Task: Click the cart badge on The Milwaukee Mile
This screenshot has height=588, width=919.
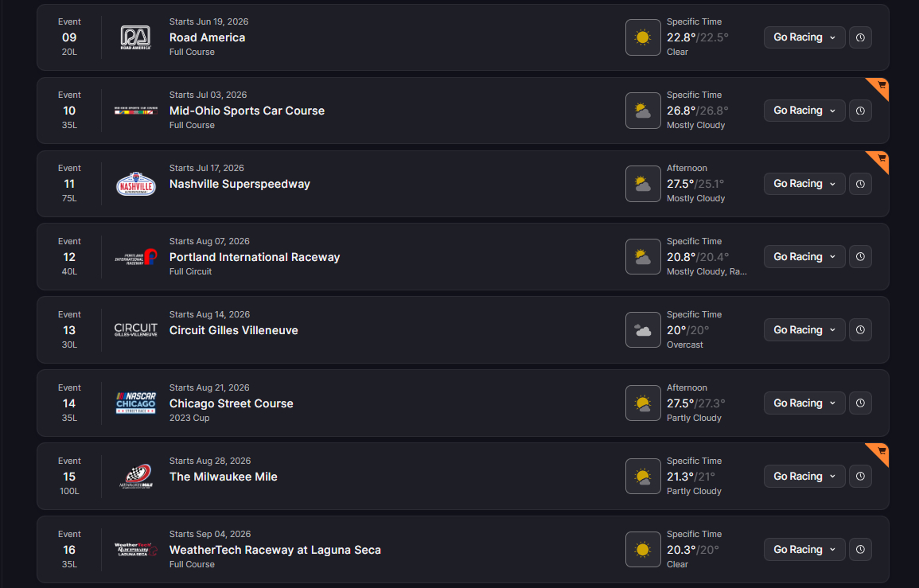Action: pos(881,451)
